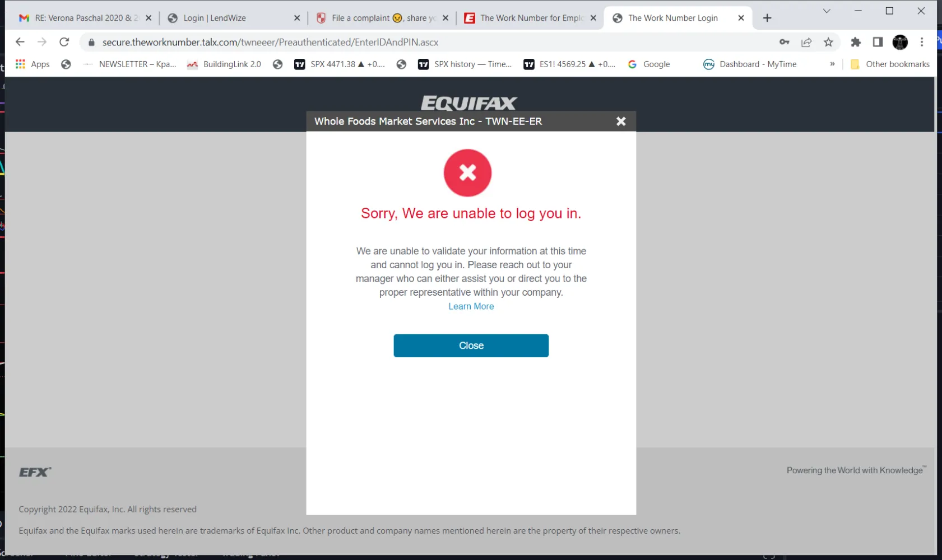This screenshot has height=560, width=942.
Task: Open the BuildingLink 2.0 bookmark
Action: [224, 64]
